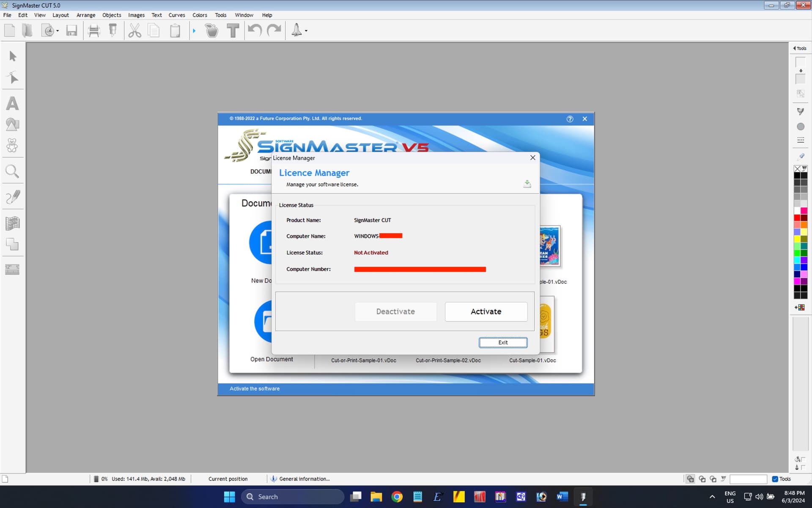Open Microsoft Word from taskbar
812x508 pixels.
point(562,497)
